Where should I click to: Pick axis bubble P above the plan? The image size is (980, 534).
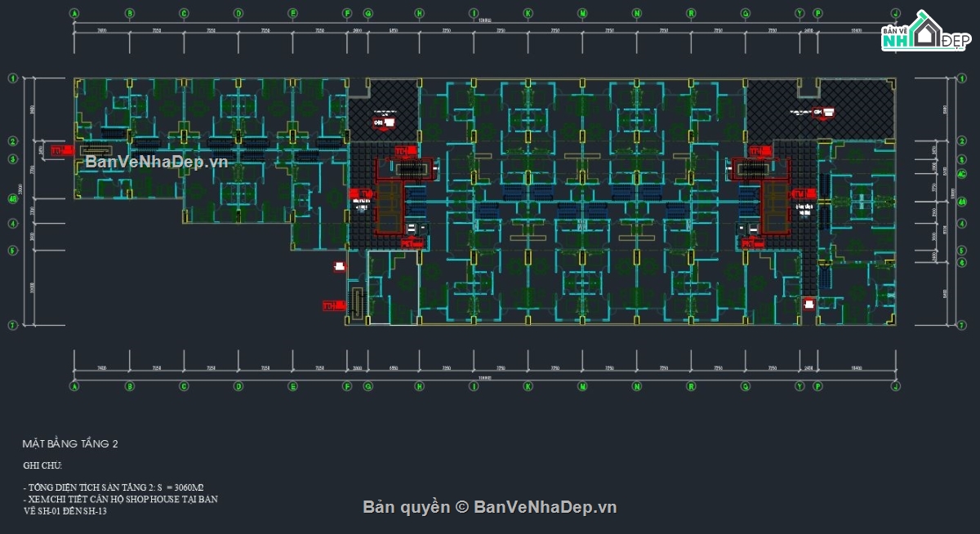point(818,14)
